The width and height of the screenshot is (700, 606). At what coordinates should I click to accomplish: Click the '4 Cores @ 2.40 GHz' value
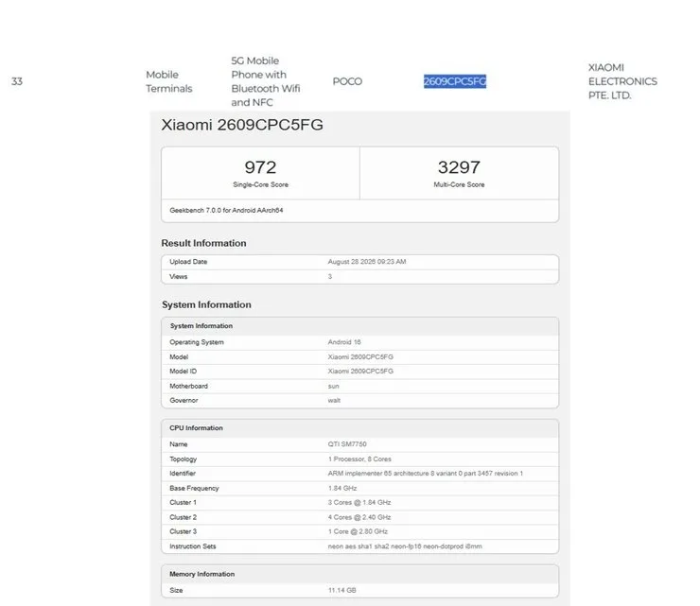click(x=359, y=517)
